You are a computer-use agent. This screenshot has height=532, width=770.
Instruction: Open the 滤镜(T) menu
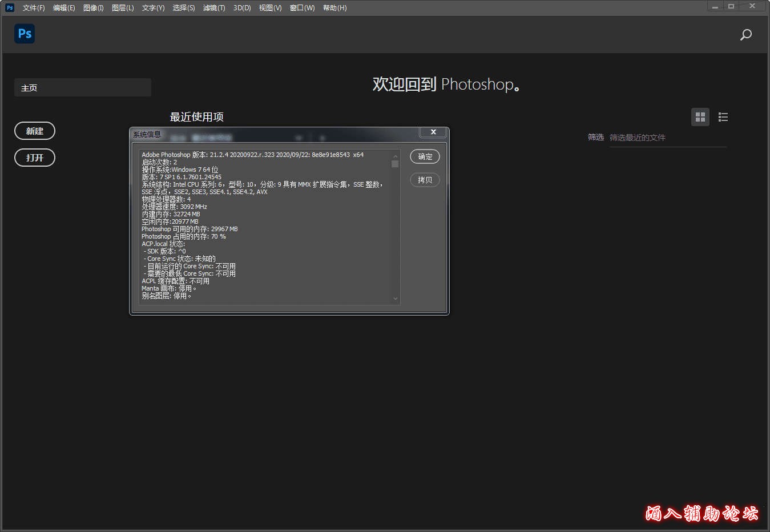(x=214, y=8)
